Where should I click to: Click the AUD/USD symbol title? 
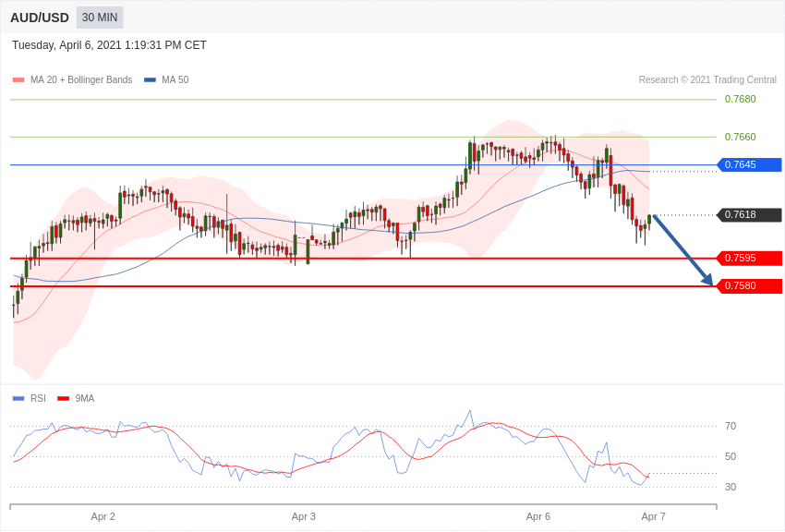[x=40, y=18]
